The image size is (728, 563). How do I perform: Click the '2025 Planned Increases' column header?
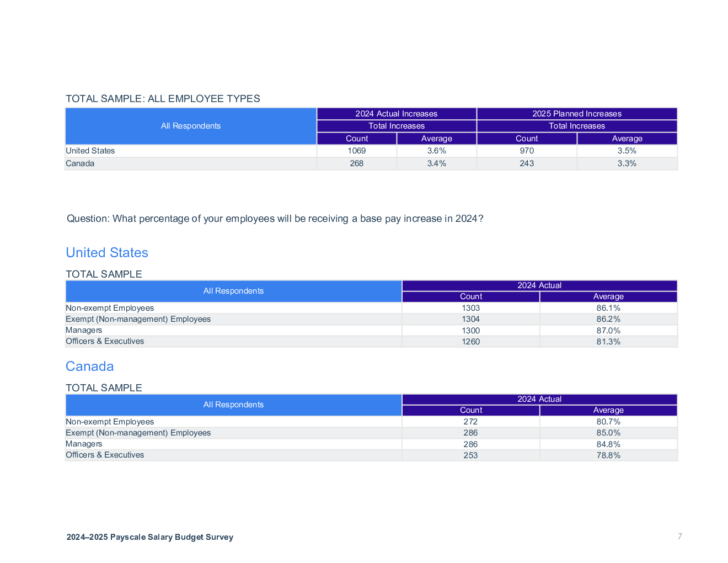(x=577, y=114)
